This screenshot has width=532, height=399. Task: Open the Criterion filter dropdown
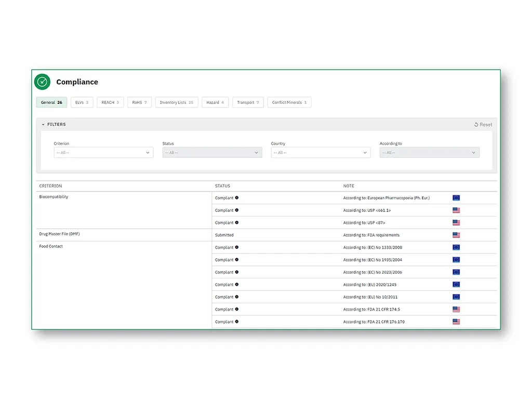[x=103, y=153]
